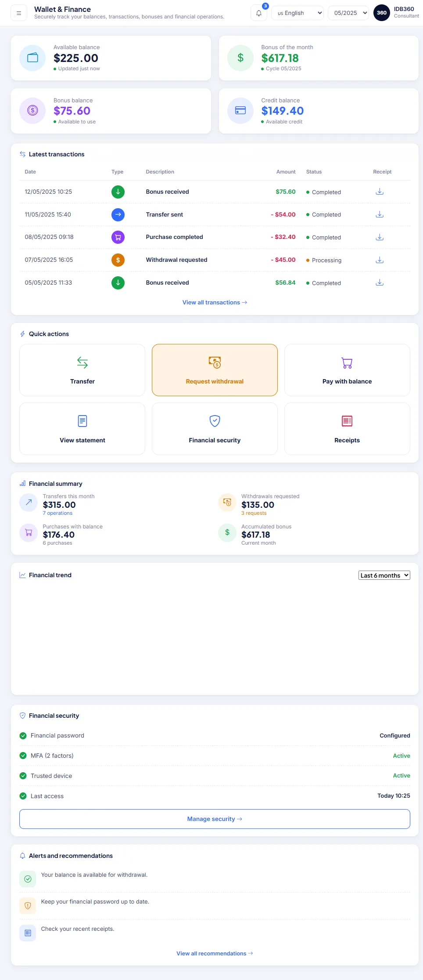423x980 pixels.
Task: Click the 360 profile avatar
Action: pyautogui.click(x=382, y=13)
